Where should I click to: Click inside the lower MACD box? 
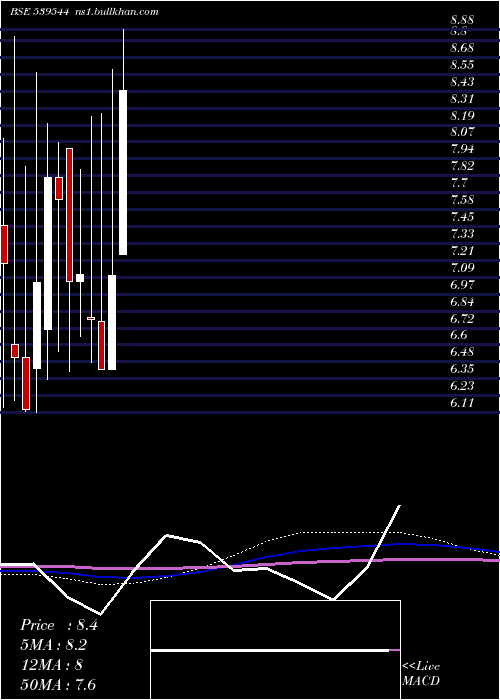click(275, 675)
